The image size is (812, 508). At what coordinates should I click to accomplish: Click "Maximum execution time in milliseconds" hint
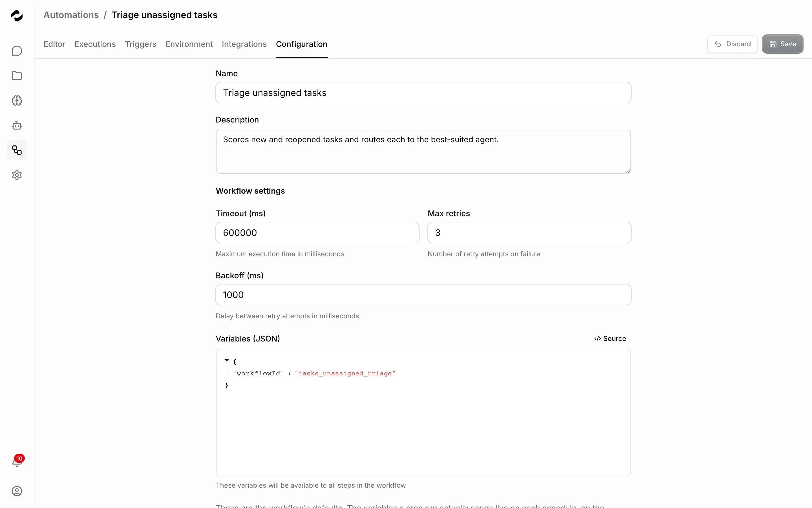[x=280, y=254]
